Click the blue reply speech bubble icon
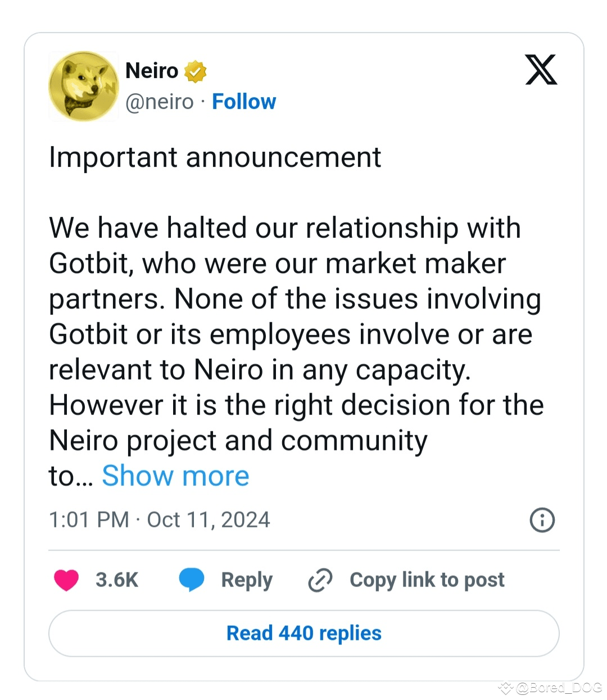This screenshot has width=607, height=700. click(x=192, y=580)
